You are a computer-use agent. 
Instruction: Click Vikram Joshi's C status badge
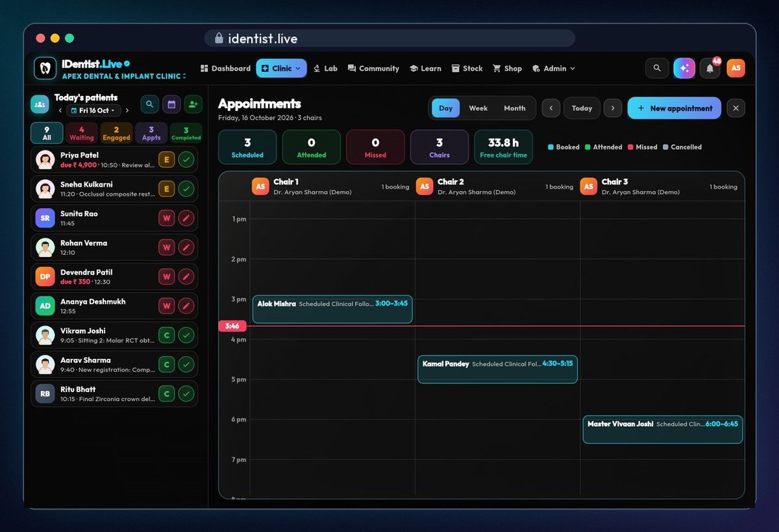[166, 335]
